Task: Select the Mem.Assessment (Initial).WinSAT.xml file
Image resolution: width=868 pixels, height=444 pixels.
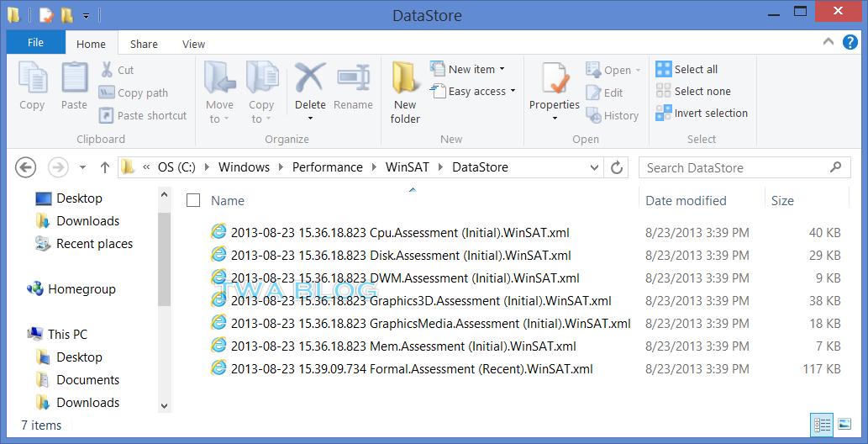Action: (393, 346)
